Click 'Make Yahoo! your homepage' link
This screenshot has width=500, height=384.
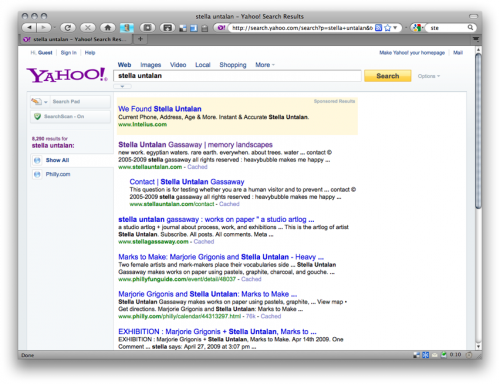tap(412, 53)
